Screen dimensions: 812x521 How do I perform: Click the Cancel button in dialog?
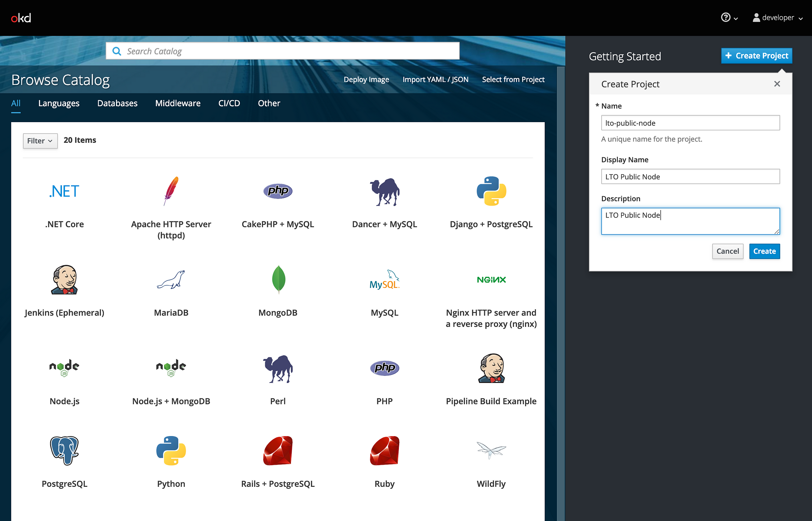[727, 250]
